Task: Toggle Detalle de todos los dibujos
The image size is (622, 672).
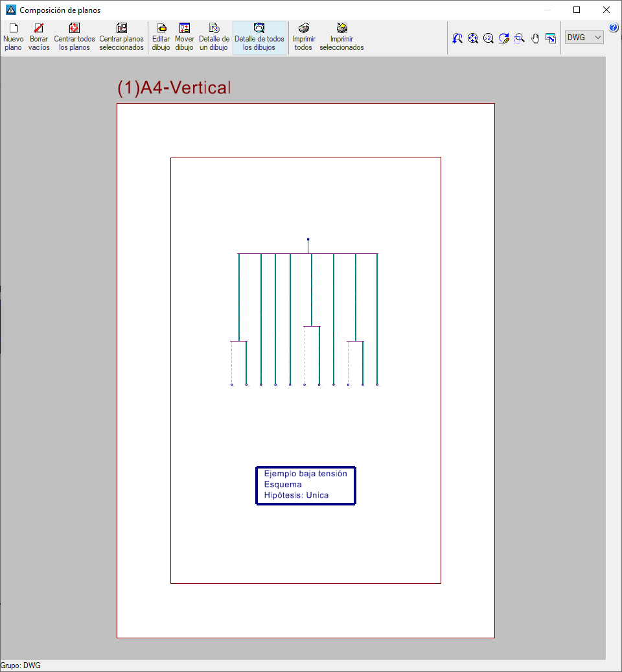Action: tap(259, 38)
